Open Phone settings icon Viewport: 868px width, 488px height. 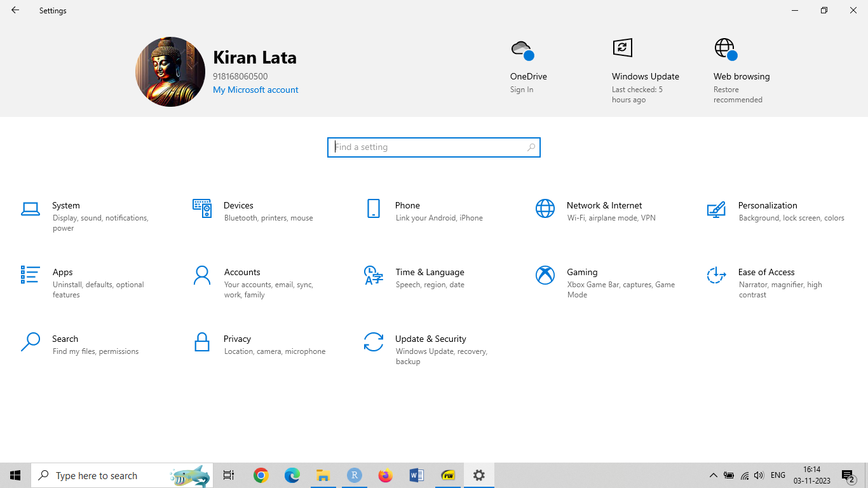point(374,208)
